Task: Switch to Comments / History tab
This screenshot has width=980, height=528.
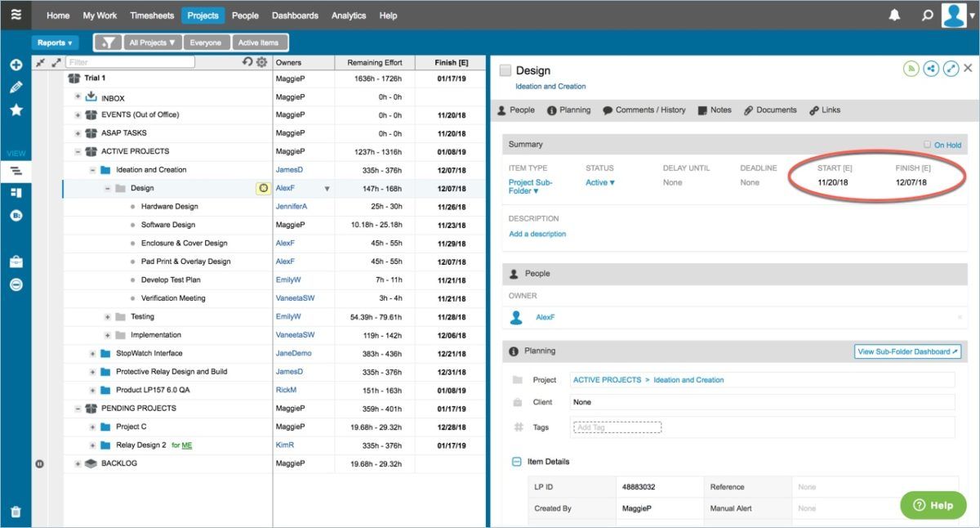Action: (644, 110)
